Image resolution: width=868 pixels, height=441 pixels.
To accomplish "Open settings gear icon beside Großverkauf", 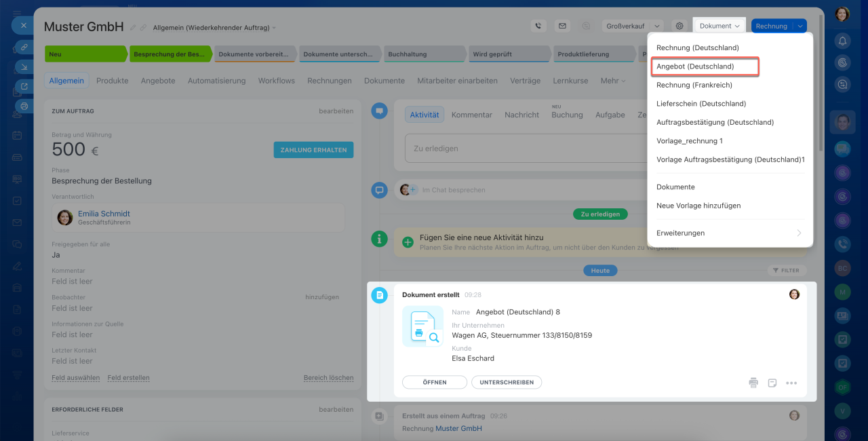I will click(x=679, y=26).
